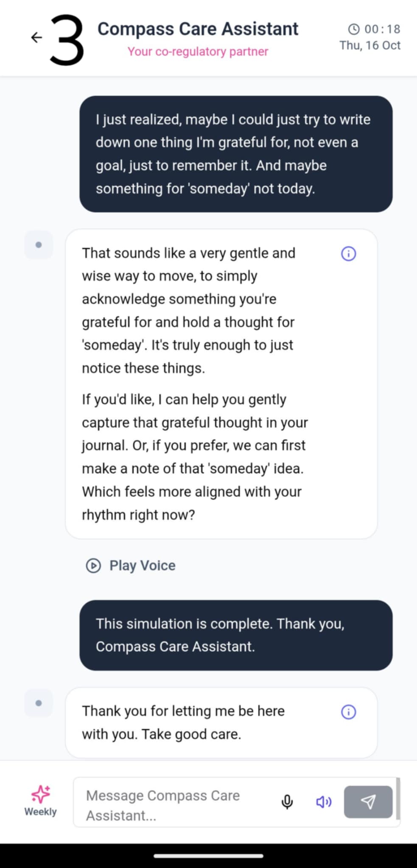Image resolution: width=417 pixels, height=868 pixels.
Task: Tap the 'simulation is complete' user message
Action: (236, 635)
